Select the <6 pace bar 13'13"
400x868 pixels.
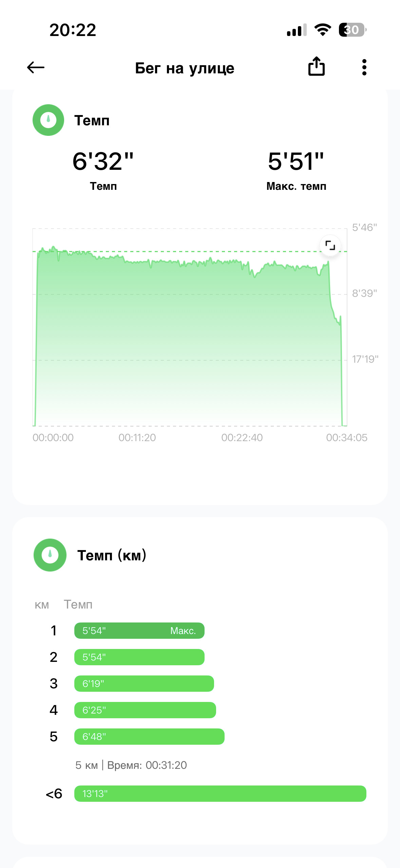(x=220, y=794)
